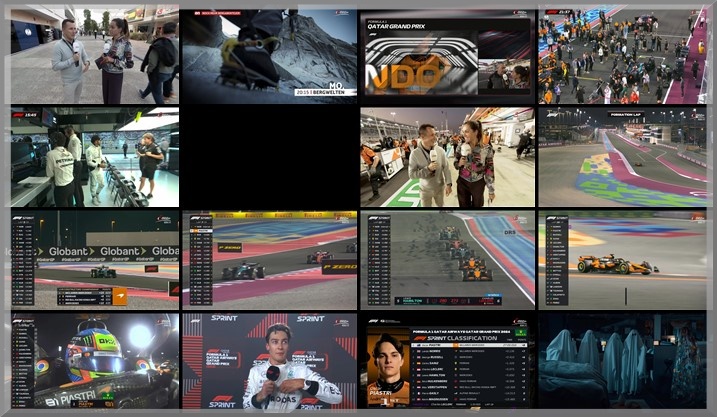Select the Bergwelten mountain climbing boot thumbnail
717x417 pixels.
[x=269, y=54]
